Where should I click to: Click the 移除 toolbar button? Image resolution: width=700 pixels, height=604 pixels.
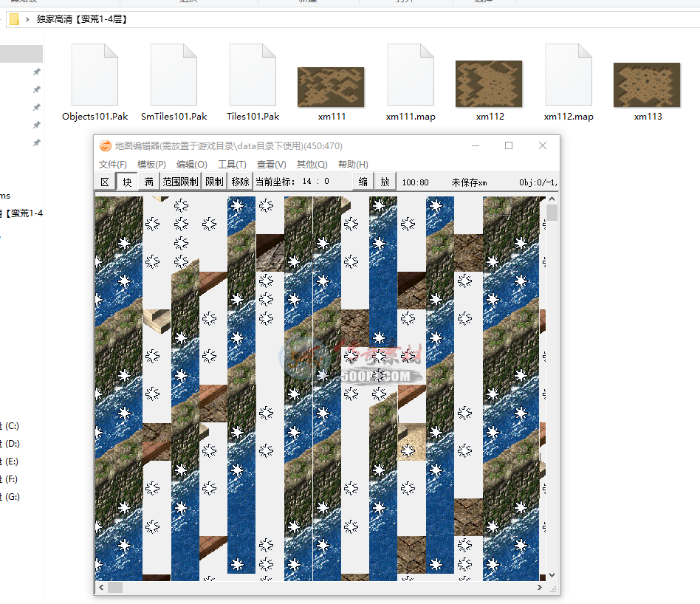pos(241,182)
